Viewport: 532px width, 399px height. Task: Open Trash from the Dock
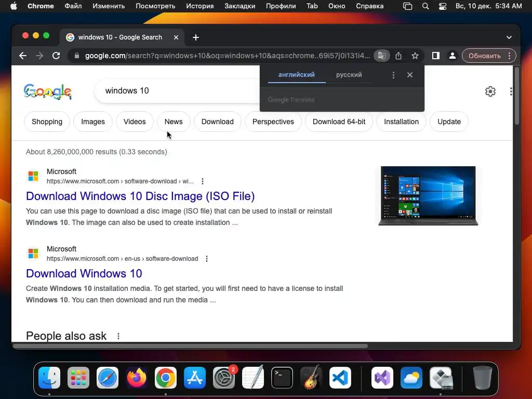point(482,378)
